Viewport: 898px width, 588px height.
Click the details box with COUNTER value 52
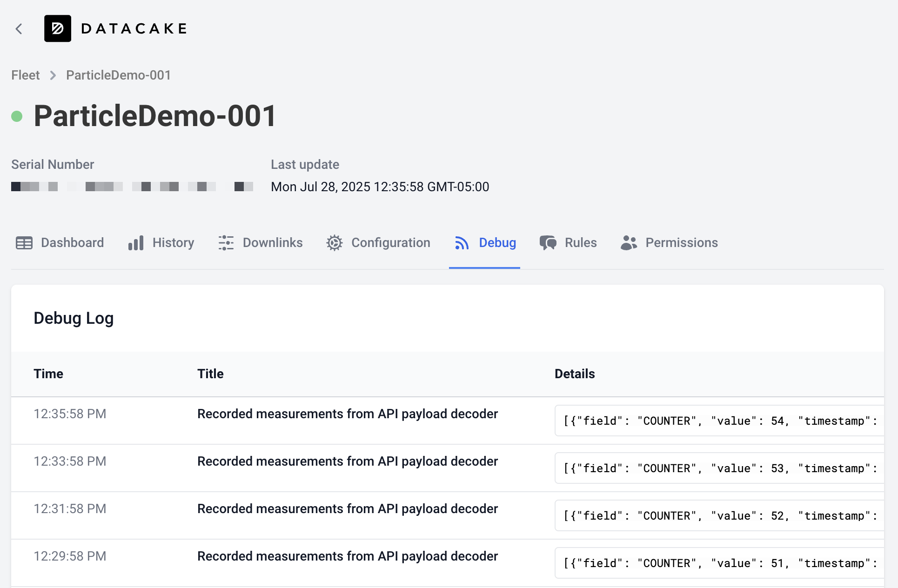point(719,515)
